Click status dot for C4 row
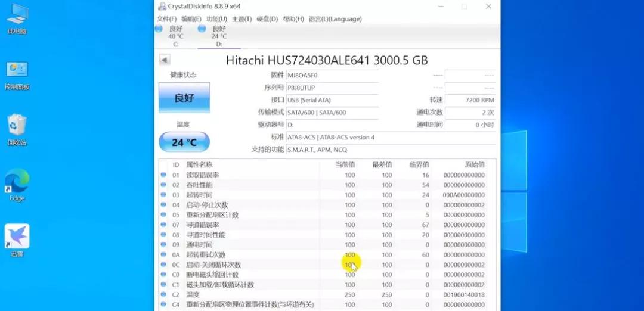 tap(163, 304)
